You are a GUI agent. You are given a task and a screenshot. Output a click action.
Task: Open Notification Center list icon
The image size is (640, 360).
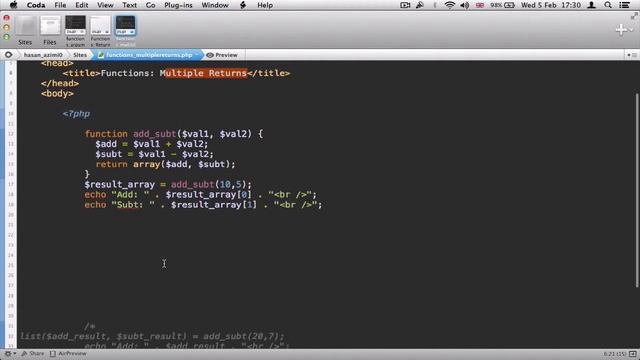tap(624, 5)
